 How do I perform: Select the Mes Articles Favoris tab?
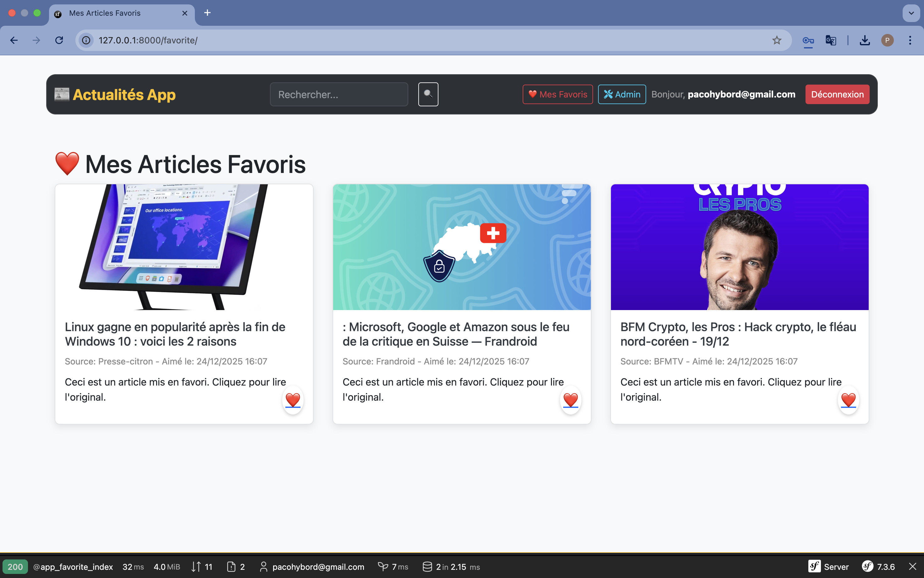(x=105, y=13)
